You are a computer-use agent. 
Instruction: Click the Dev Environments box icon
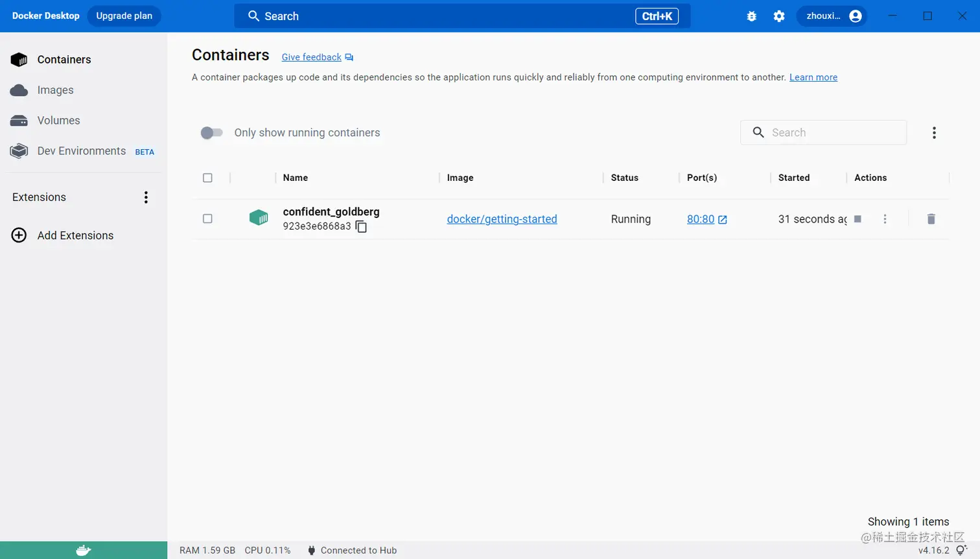pyautogui.click(x=19, y=151)
